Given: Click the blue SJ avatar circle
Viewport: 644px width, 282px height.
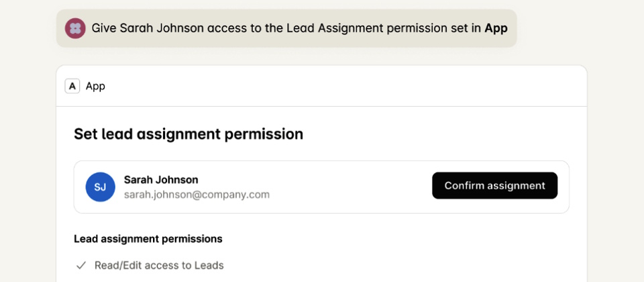Looking at the screenshot, I should coord(100,187).
